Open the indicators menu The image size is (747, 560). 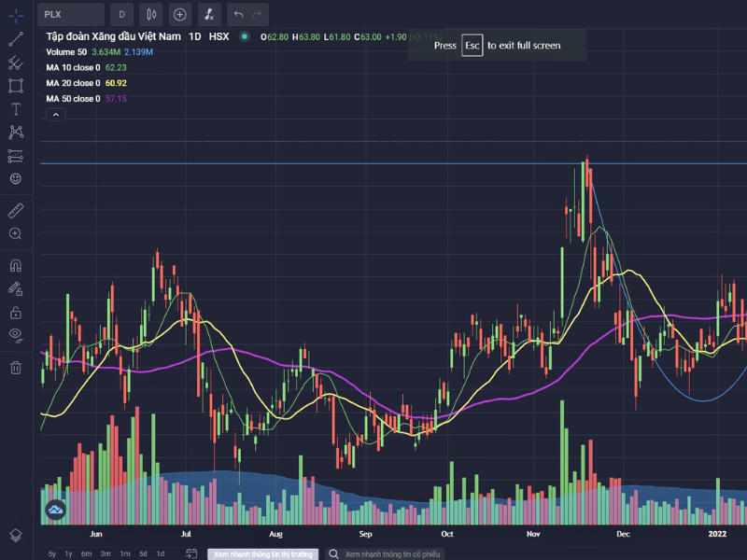click(209, 14)
